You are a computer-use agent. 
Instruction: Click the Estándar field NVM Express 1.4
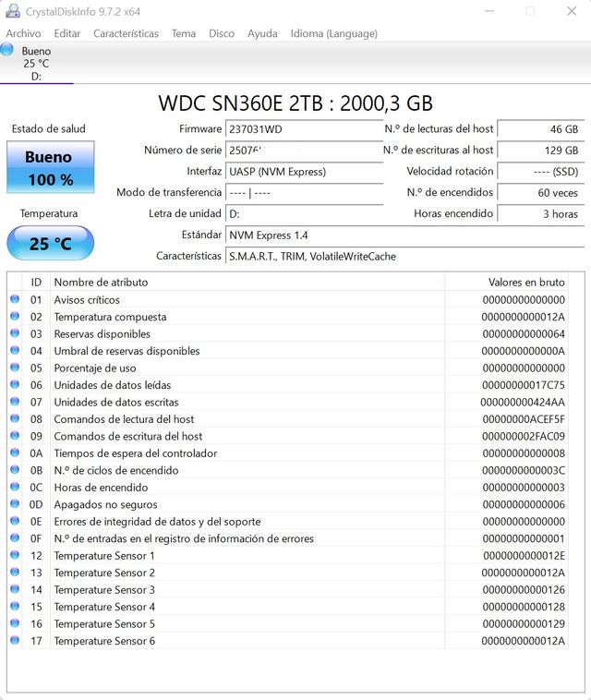404,235
